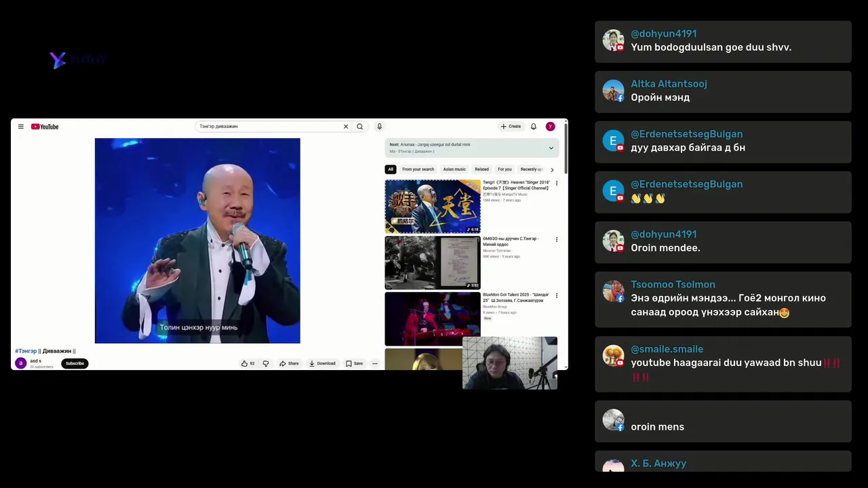
Task: Open @smaile.smaile commenter avatar
Action: point(613,356)
